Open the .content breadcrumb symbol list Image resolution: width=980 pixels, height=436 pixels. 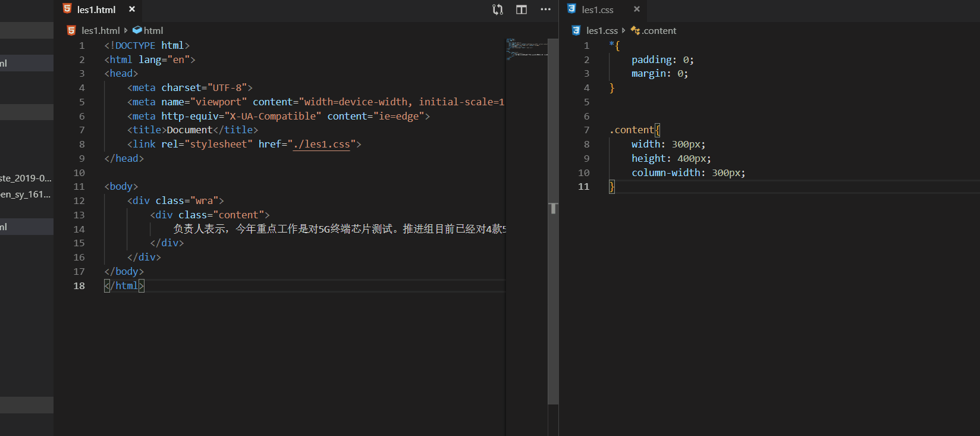[659, 30]
